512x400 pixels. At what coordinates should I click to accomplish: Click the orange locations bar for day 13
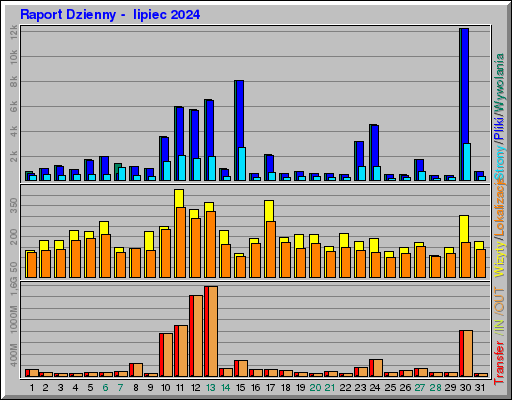pyautogui.click(x=211, y=244)
